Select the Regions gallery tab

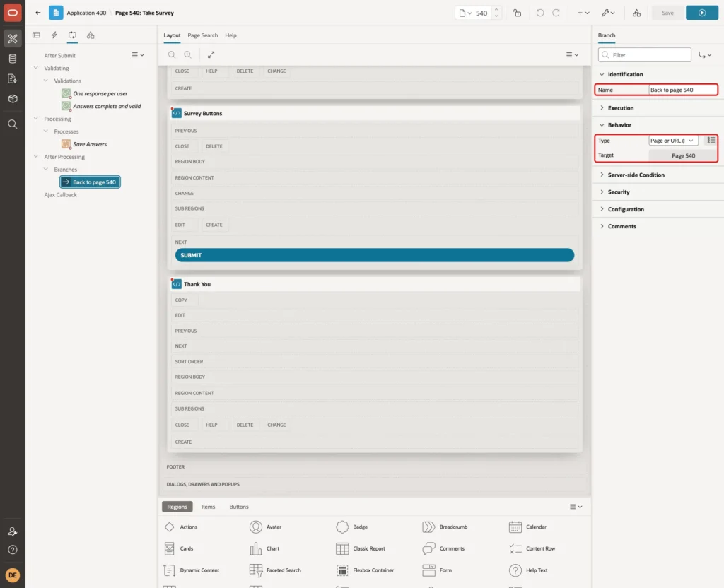177,507
